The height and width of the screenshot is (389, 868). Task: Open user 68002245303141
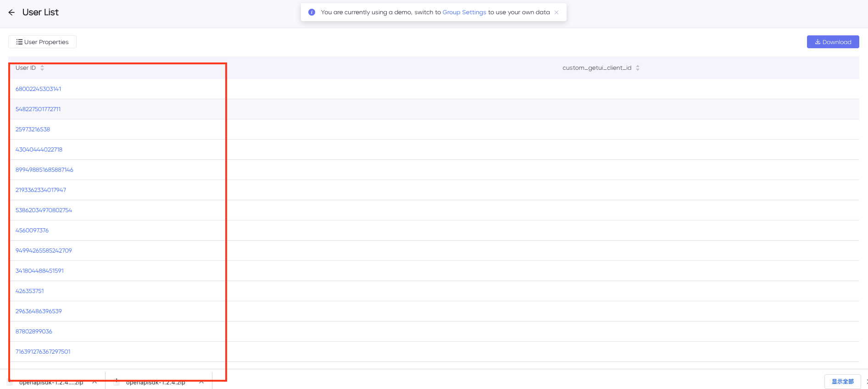click(38, 89)
